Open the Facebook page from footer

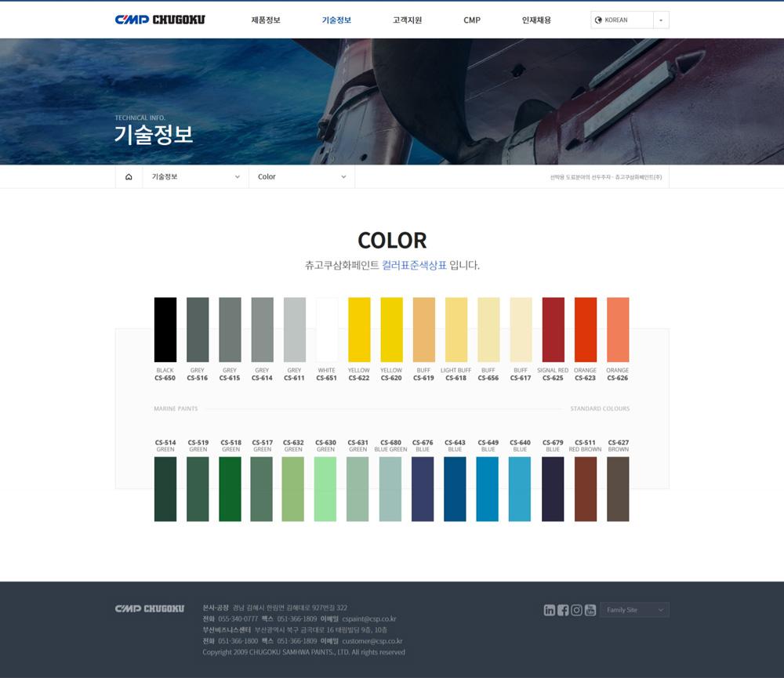point(563,610)
